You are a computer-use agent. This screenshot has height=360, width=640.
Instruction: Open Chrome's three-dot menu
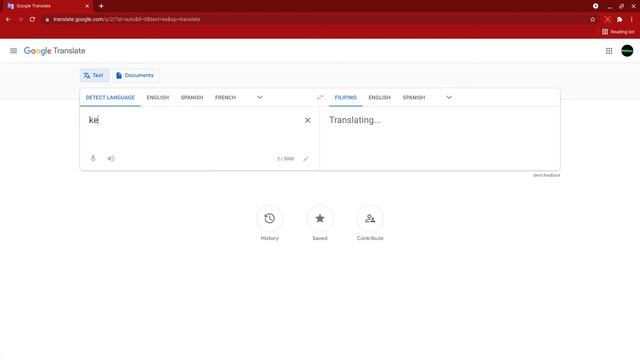pyautogui.click(x=631, y=19)
